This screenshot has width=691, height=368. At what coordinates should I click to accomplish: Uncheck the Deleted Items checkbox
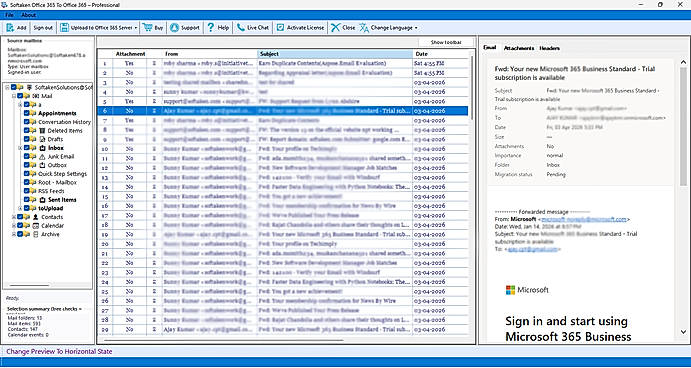27,130
